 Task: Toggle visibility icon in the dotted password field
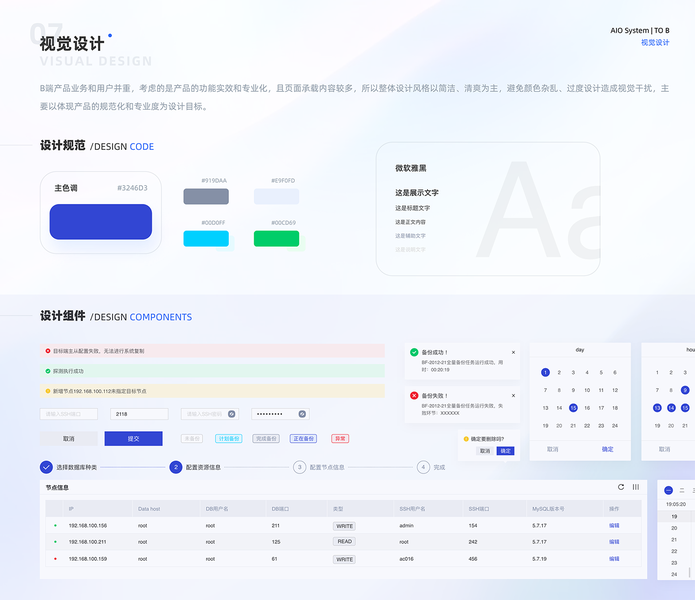(x=302, y=414)
